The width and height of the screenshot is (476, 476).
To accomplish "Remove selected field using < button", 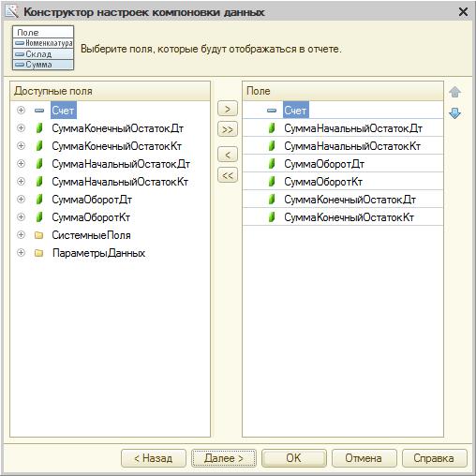I will click(x=228, y=155).
